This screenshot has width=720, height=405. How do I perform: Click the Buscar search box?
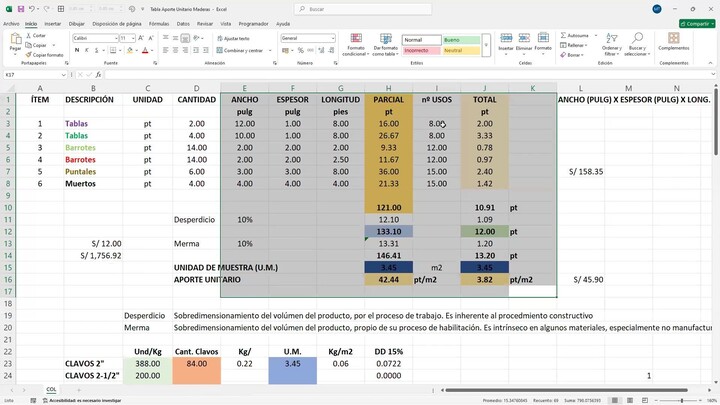tap(363, 9)
